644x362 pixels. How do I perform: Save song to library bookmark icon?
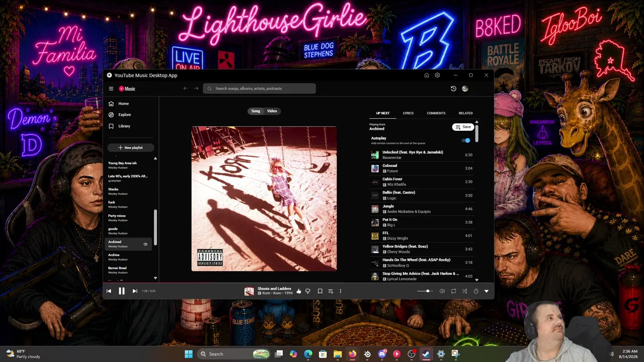click(x=319, y=291)
